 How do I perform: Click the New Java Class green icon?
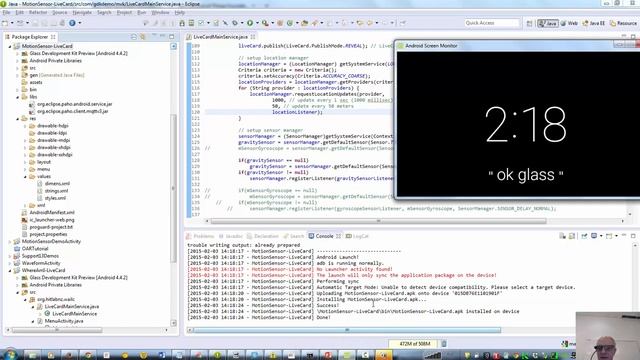pos(290,23)
